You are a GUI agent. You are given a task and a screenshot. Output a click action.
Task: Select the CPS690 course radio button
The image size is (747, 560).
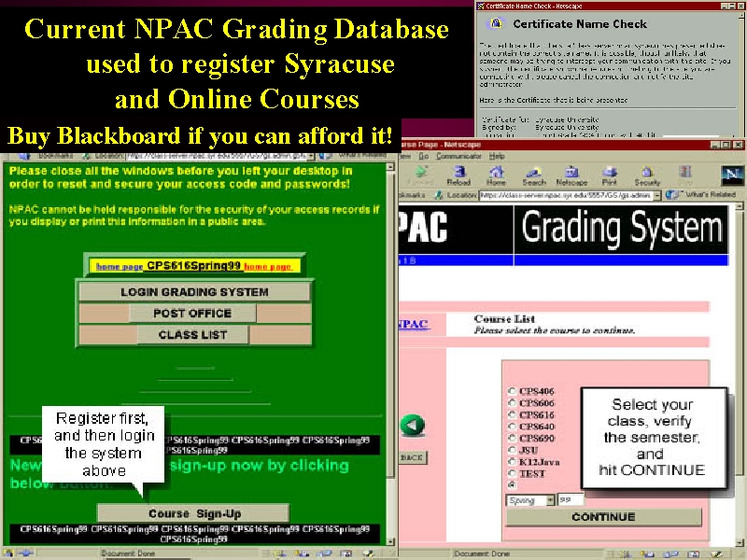(512, 438)
